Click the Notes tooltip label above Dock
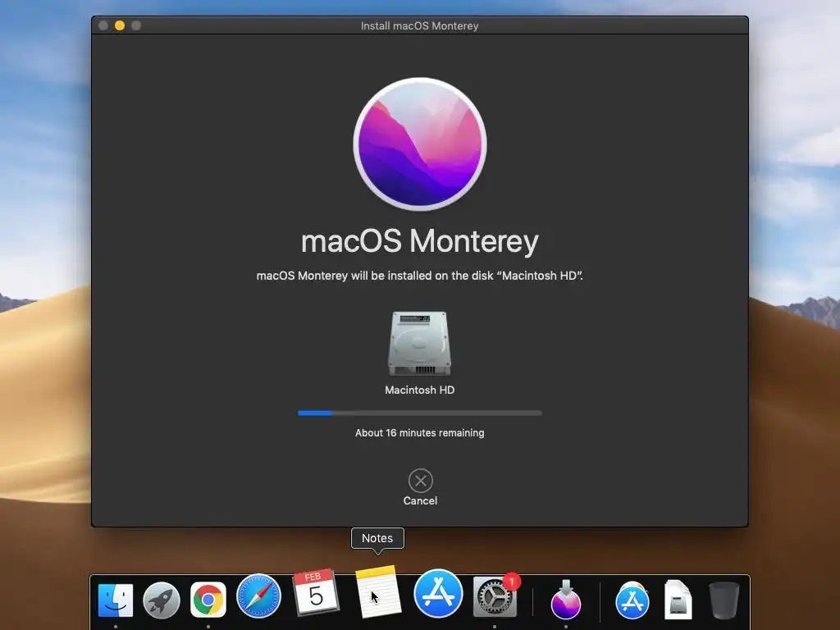 point(377,538)
